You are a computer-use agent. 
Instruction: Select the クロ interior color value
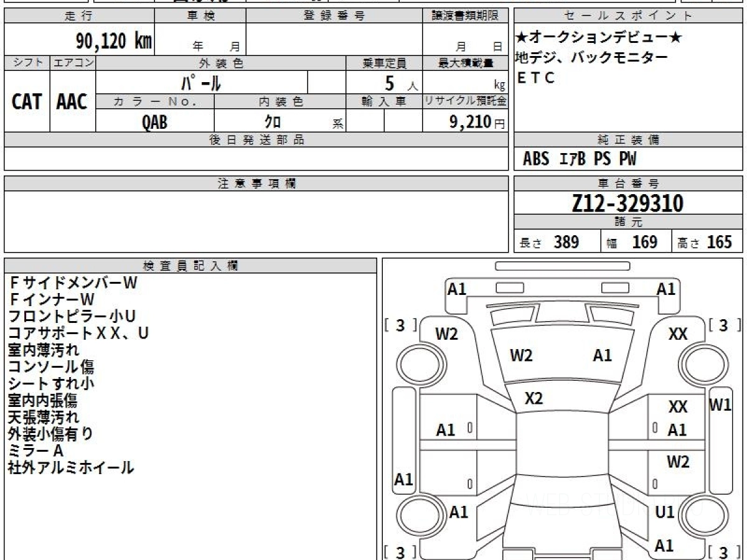pos(273,121)
